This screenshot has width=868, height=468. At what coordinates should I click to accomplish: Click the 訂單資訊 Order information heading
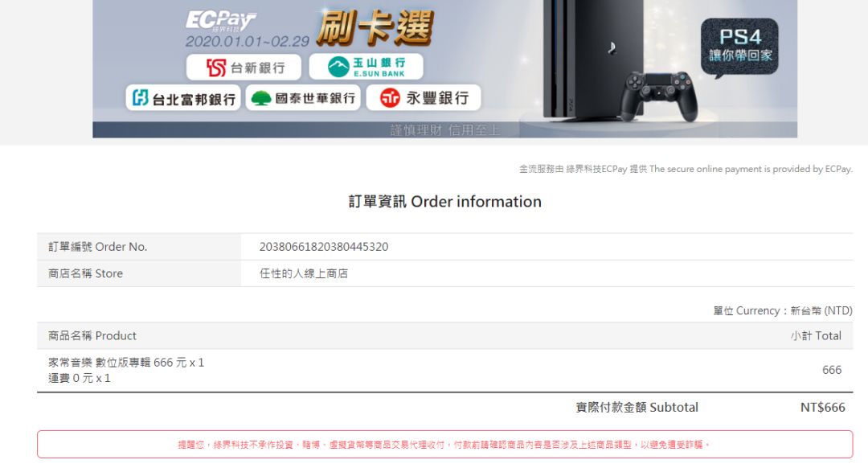coord(444,201)
